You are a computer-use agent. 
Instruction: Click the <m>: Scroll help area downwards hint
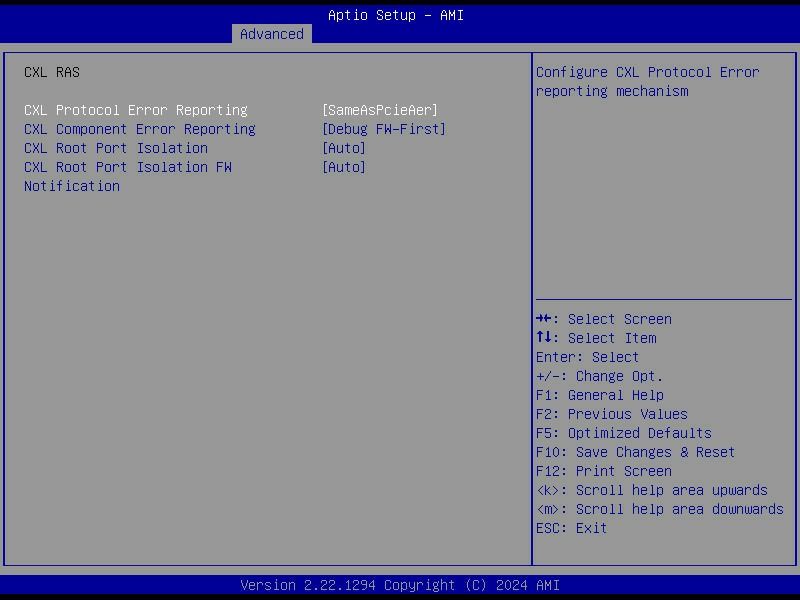pos(660,509)
